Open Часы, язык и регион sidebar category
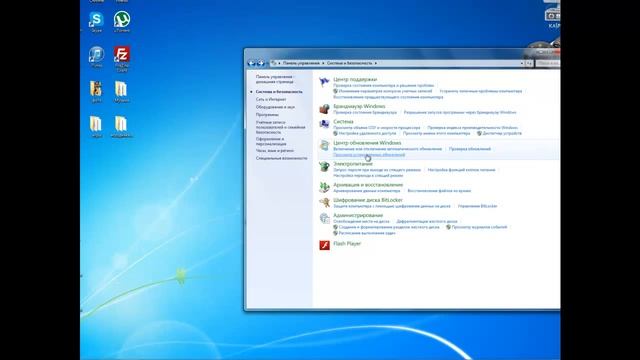Viewport: 640px width, 360px height. 275,151
